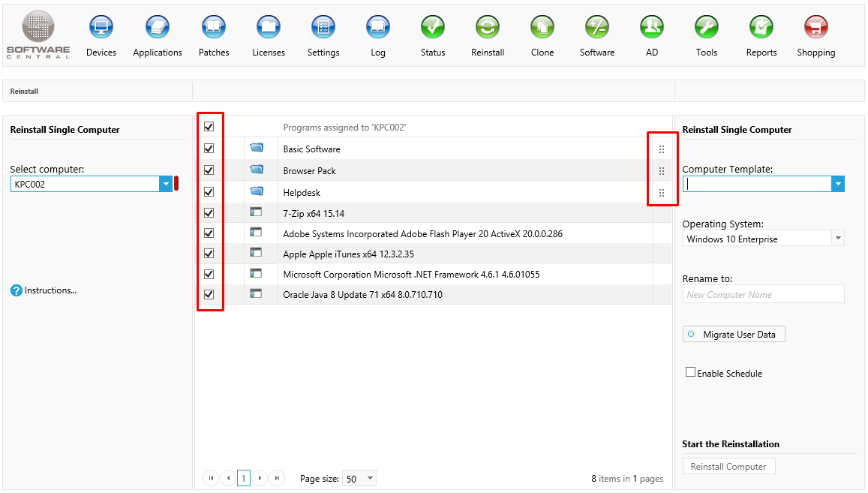Expand the Select computer dropdown
Image resolution: width=868 pixels, height=493 pixels.
tap(166, 184)
